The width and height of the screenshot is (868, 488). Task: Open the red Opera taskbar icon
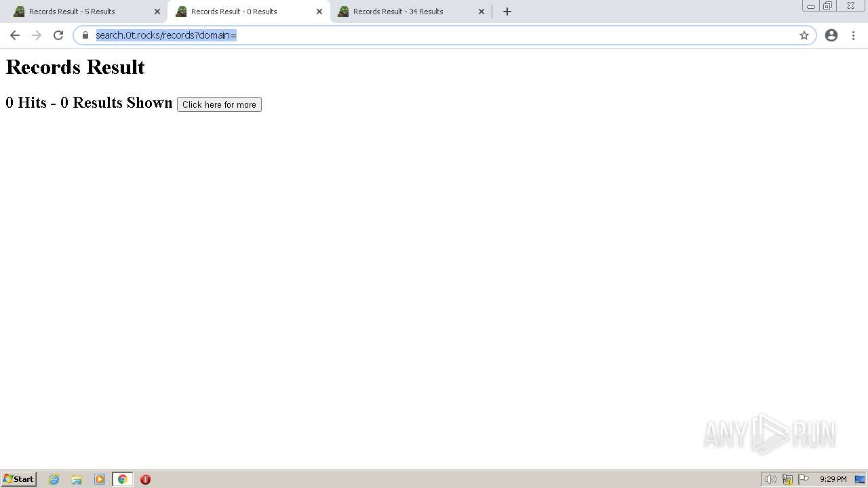click(x=145, y=479)
